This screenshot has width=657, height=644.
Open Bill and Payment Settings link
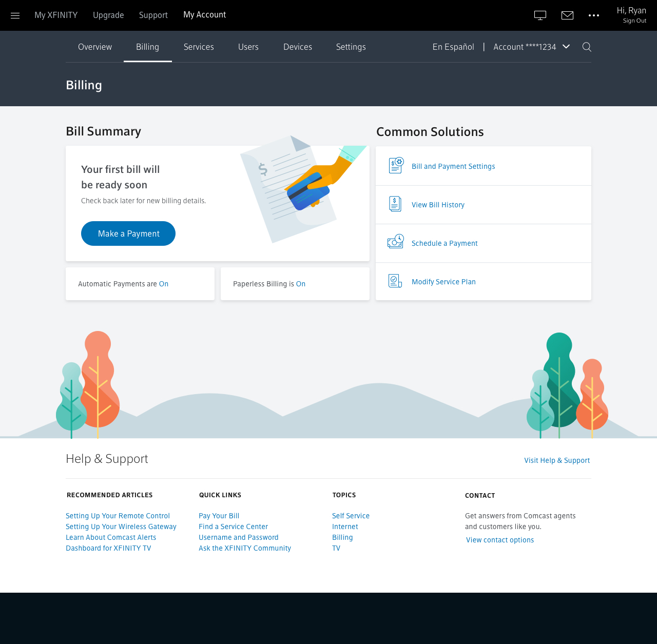tap(453, 166)
